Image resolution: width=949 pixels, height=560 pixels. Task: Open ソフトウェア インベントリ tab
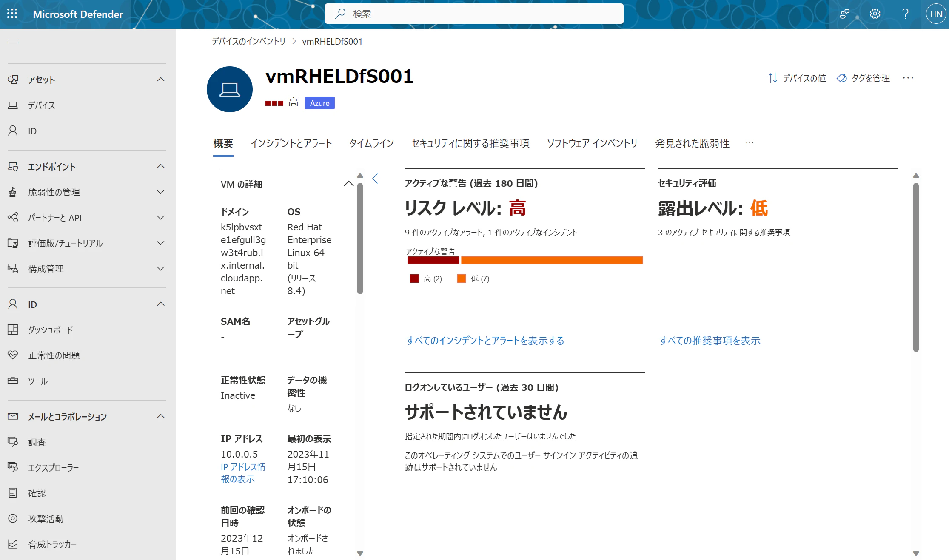[592, 143]
